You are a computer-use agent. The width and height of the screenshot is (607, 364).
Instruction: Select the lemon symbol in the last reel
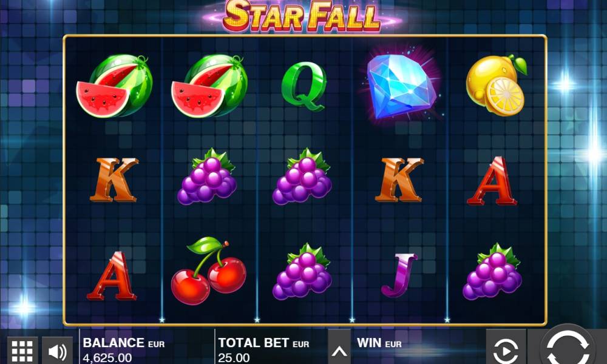(x=496, y=85)
